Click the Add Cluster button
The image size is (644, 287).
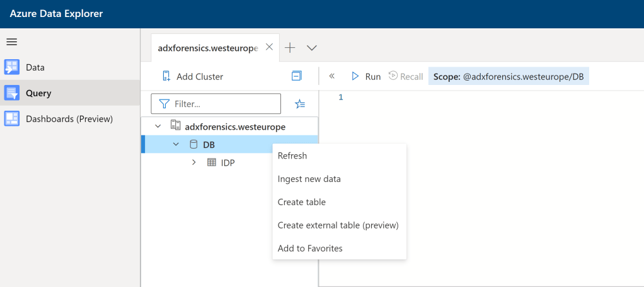193,76
